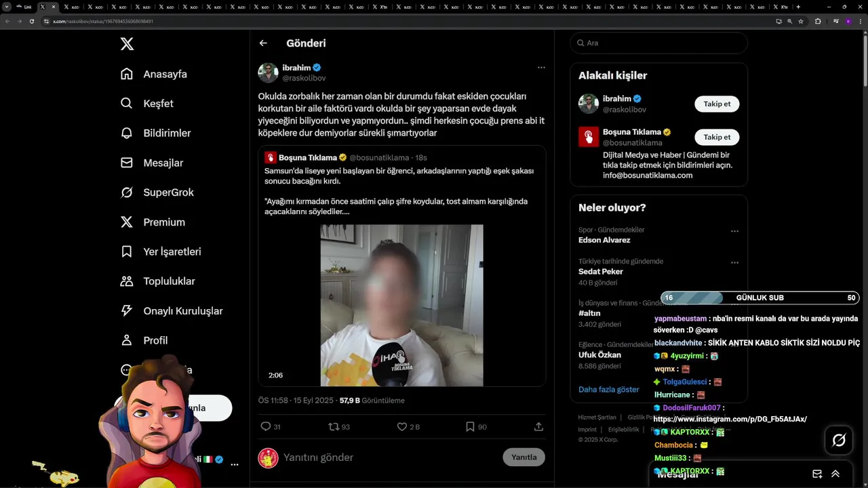Open Ufuk Özkan trend
The image size is (868, 488).
(599, 354)
